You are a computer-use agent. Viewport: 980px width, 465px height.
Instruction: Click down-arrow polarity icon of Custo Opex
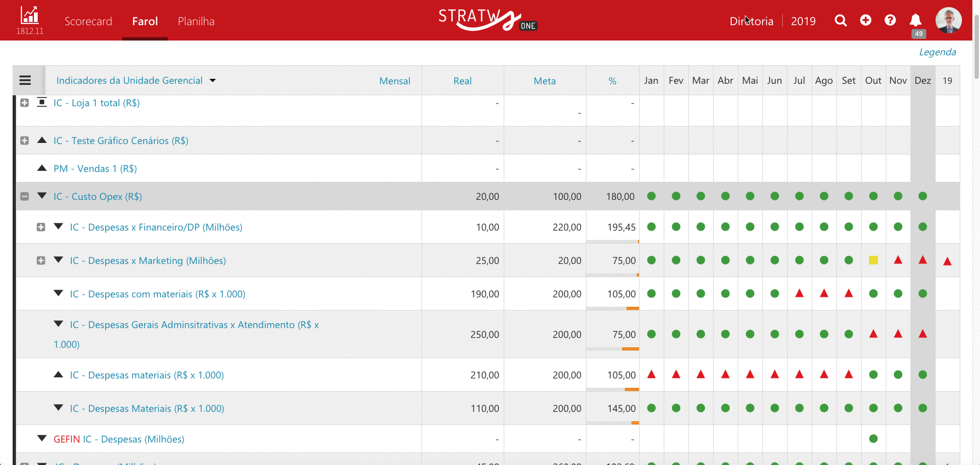[42, 196]
